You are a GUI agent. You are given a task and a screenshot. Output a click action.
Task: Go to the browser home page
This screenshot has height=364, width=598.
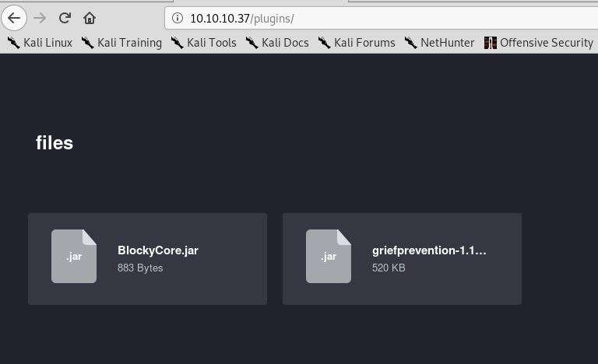[90, 17]
